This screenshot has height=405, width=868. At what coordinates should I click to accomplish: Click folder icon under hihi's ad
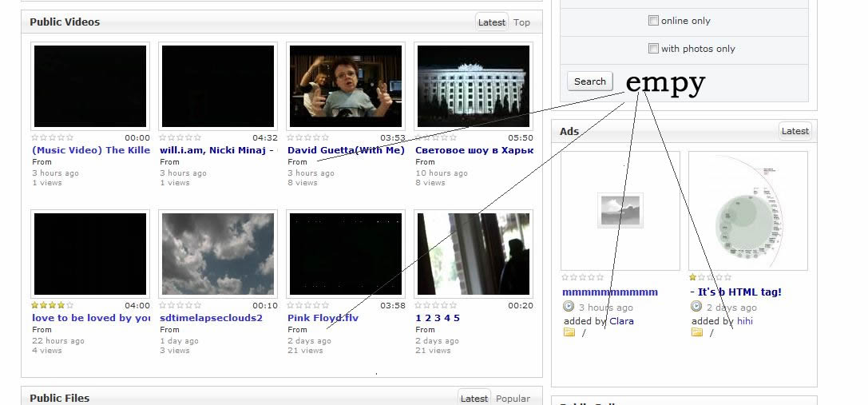click(x=697, y=332)
